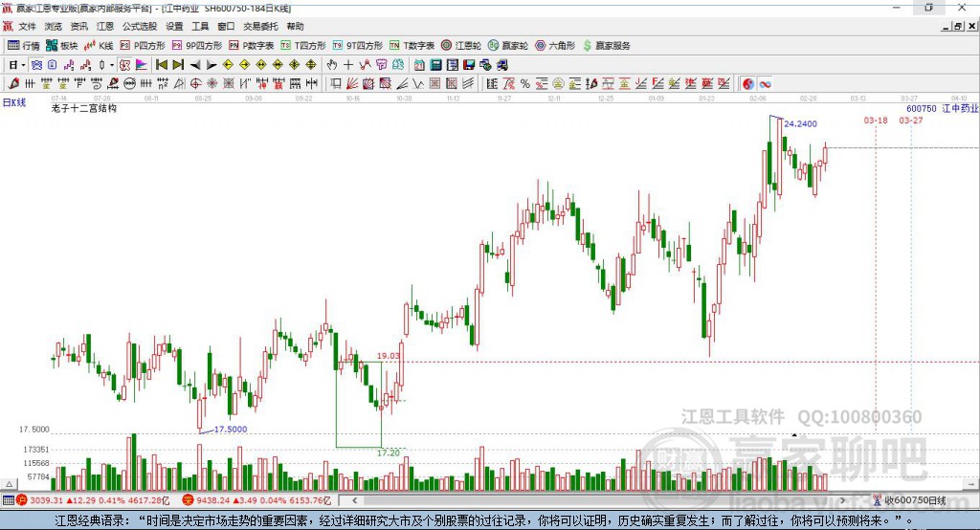The image size is (980, 530).
Task: Open the 9T四方形 tool
Action: [x=358, y=46]
